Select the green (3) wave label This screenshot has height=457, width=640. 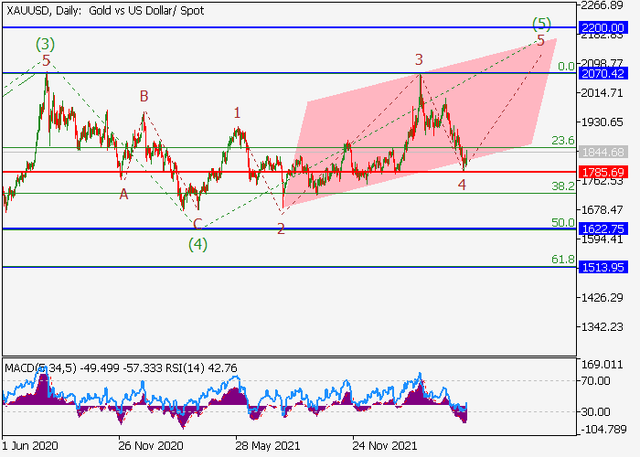(x=45, y=44)
